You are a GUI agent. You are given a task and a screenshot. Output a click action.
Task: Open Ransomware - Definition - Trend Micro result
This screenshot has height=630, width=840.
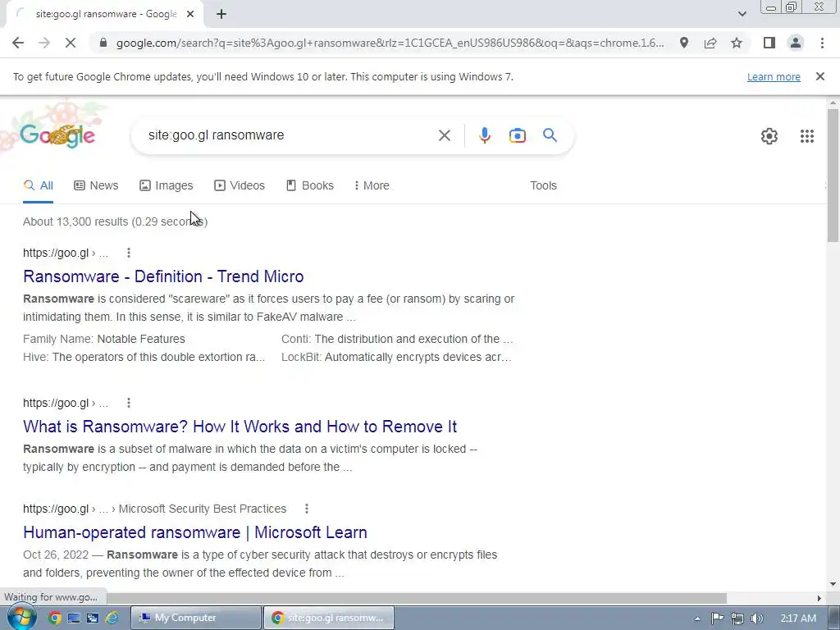163,276
